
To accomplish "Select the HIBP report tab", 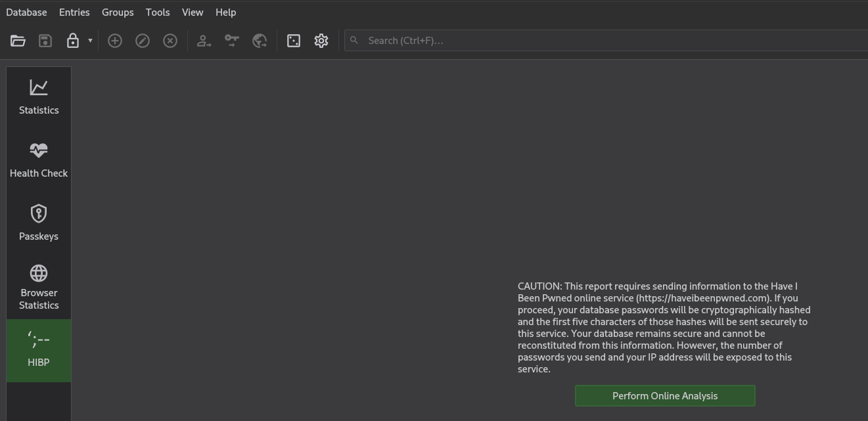I will (x=39, y=350).
